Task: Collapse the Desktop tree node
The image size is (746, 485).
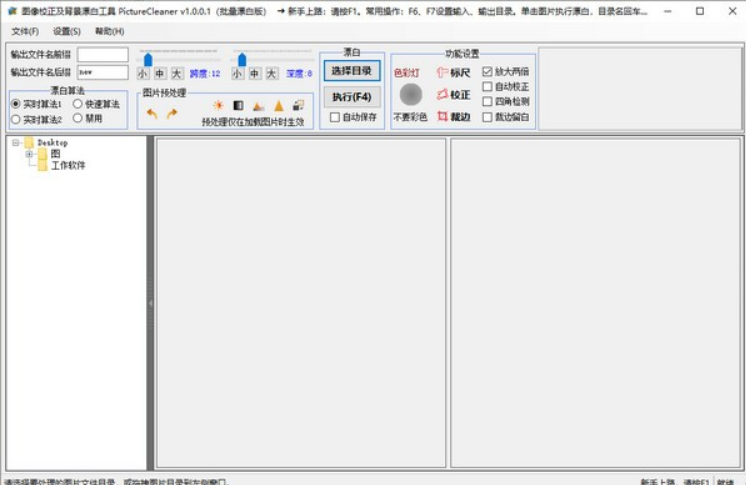Action: click(x=16, y=142)
